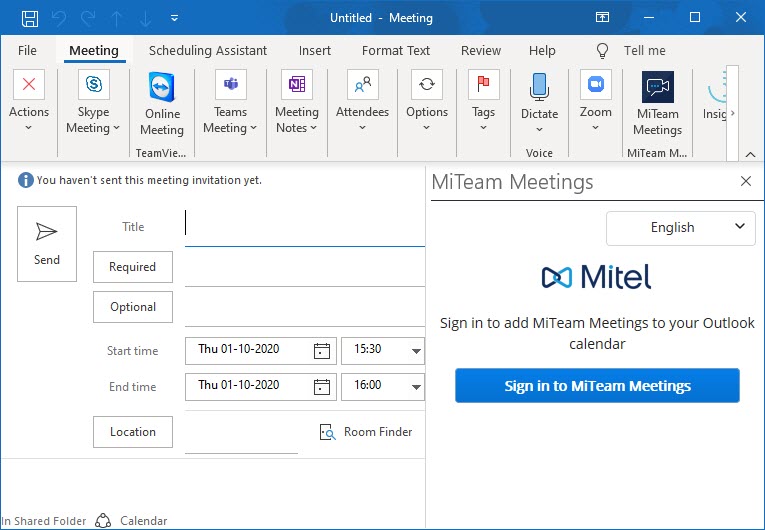This screenshot has height=530, width=765.
Task: Close the MiTeam Meetings pane
Action: click(x=745, y=181)
